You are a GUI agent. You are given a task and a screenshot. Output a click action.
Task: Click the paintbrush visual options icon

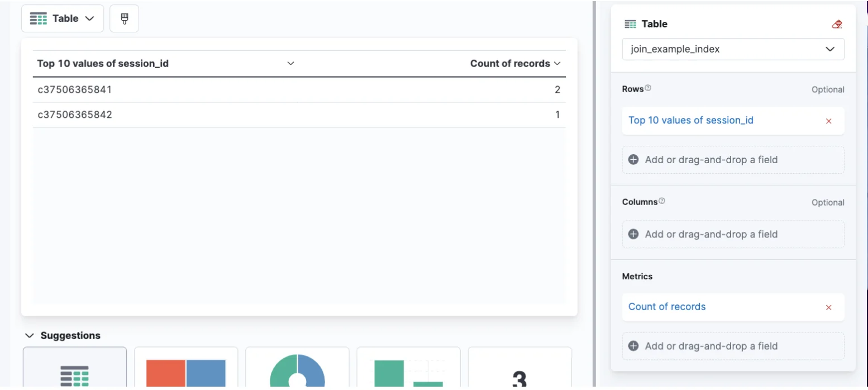[x=124, y=18]
